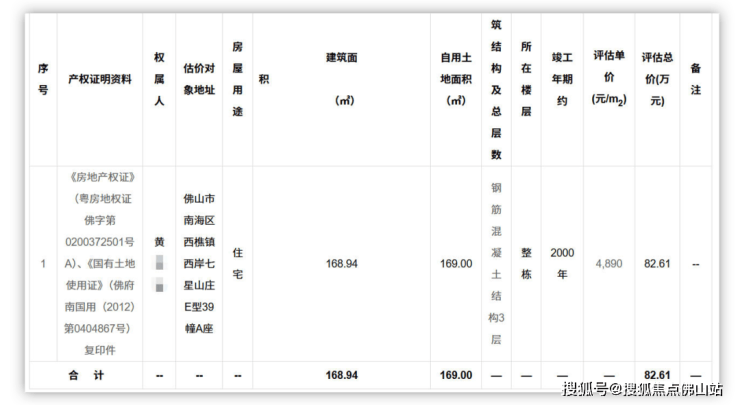Select the 评估单价 header cell
The height and width of the screenshot is (405, 740).
[608, 79]
